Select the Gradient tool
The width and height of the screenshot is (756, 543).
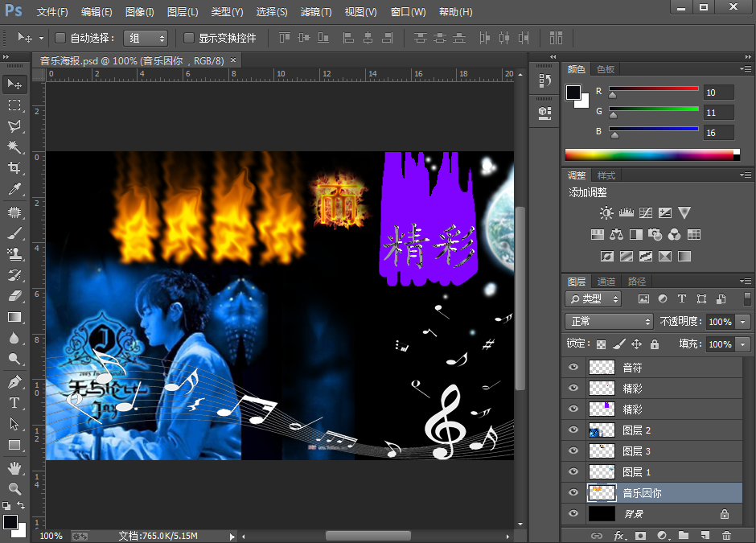click(x=14, y=317)
